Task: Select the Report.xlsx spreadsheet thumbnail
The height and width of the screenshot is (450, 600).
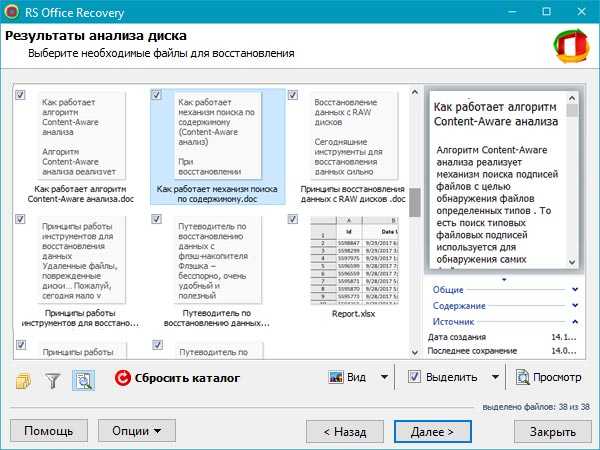Action: point(354,261)
